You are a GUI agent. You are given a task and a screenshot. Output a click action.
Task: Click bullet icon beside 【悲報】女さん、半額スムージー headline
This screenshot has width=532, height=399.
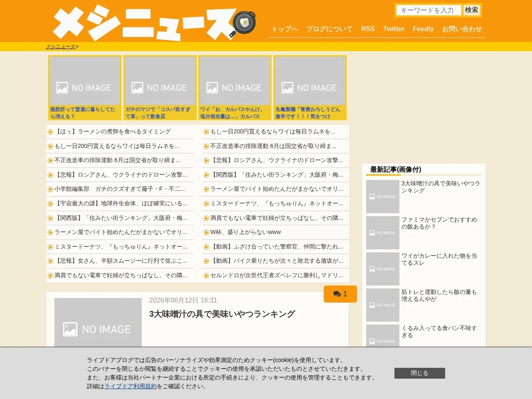[x=51, y=261]
